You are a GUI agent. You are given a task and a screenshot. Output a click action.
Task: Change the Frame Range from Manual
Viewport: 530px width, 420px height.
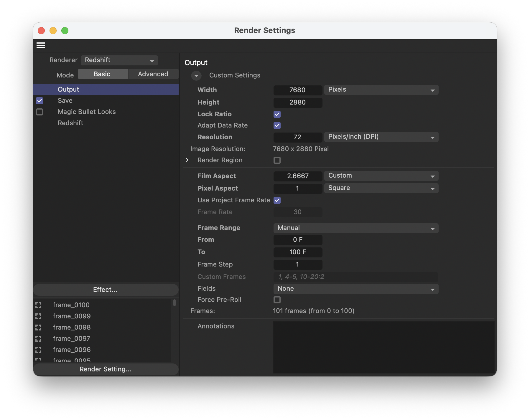pyautogui.click(x=355, y=228)
